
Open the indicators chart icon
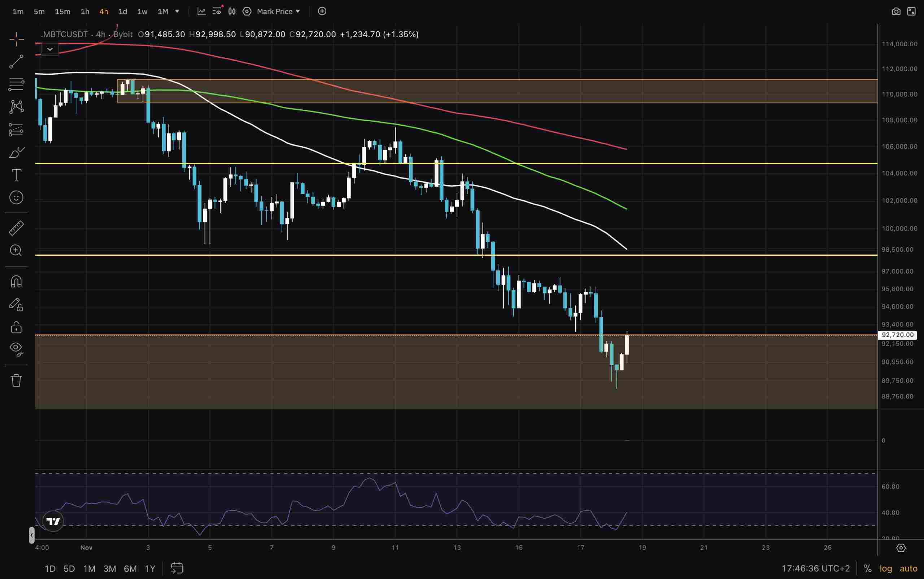coord(201,12)
